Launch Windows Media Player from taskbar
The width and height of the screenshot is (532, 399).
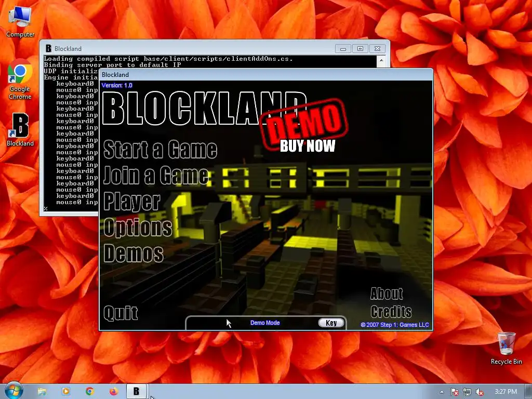pyautogui.click(x=66, y=392)
